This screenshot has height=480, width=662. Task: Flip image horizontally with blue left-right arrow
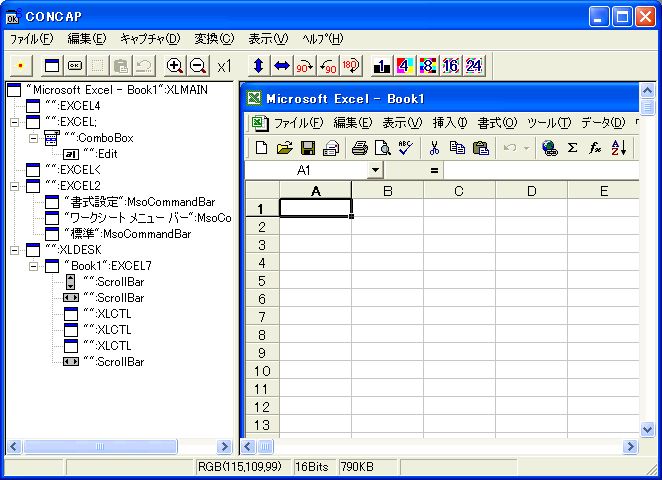coord(282,66)
